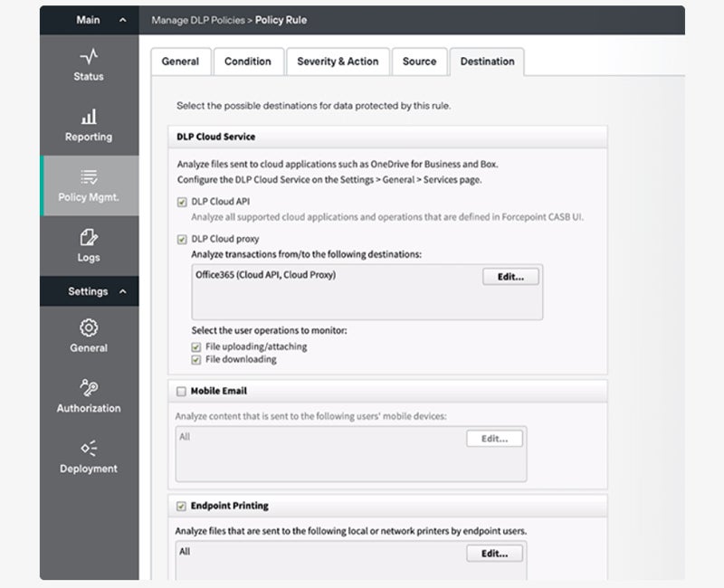Select the Deployment icon in sidebar
This screenshot has height=588, width=724.
[x=89, y=448]
